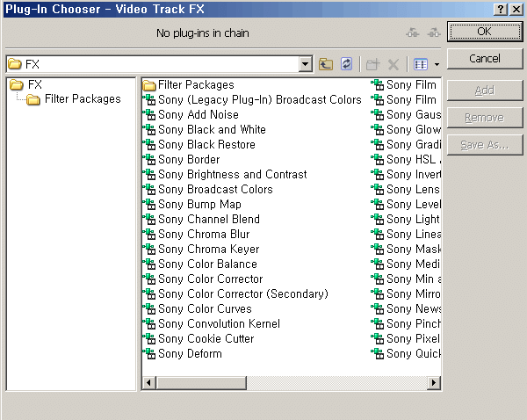Click the scroll right arrow of list
Image resolution: width=527 pixels, height=420 pixels.
[434, 383]
